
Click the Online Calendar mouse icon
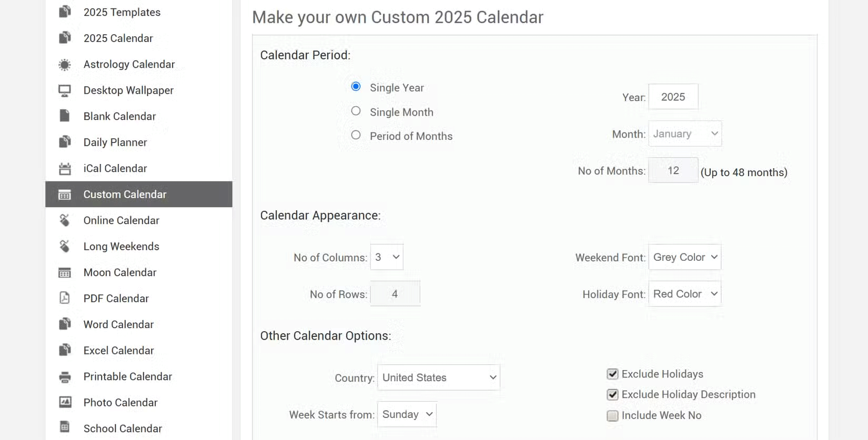pyautogui.click(x=64, y=220)
